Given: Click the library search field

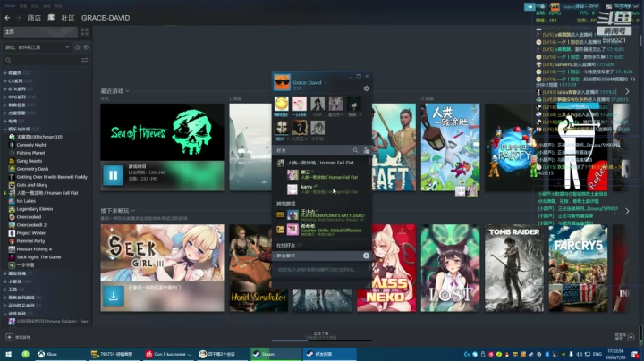Looking at the screenshot, I should [41, 60].
